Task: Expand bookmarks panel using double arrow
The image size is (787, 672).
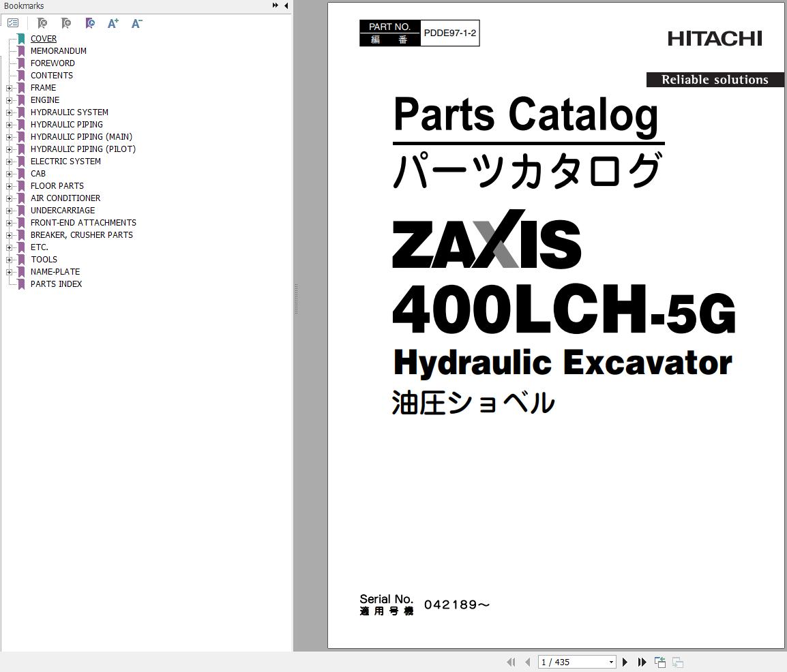Action: (x=275, y=5)
